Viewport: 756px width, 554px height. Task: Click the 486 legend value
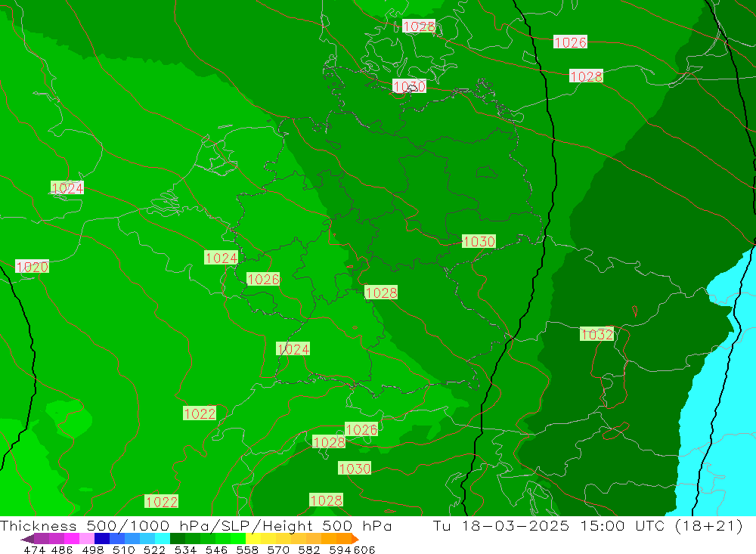(62, 550)
